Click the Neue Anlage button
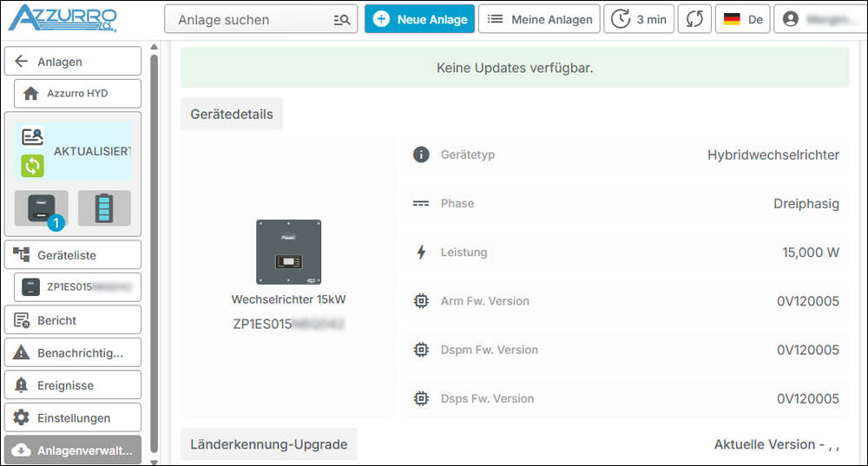This screenshot has width=868, height=466. (x=419, y=19)
